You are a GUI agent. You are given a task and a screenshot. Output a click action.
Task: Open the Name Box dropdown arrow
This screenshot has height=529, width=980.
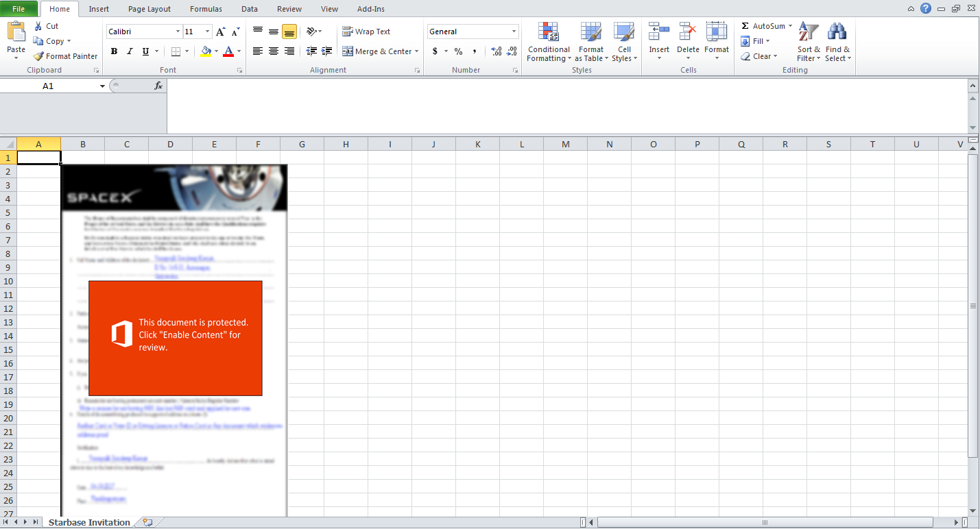102,86
